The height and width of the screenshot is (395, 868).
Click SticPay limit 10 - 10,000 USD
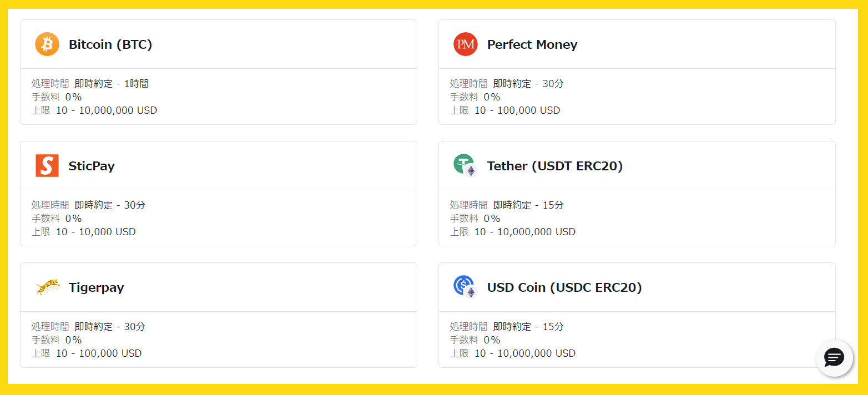point(96,232)
